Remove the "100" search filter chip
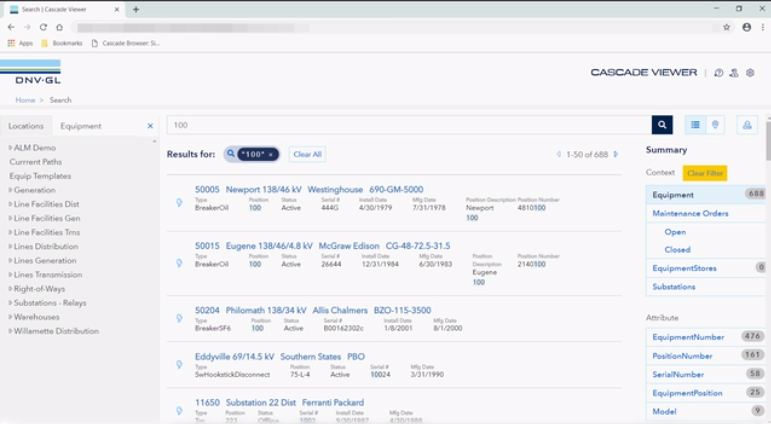This screenshot has width=771, height=424. click(270, 154)
